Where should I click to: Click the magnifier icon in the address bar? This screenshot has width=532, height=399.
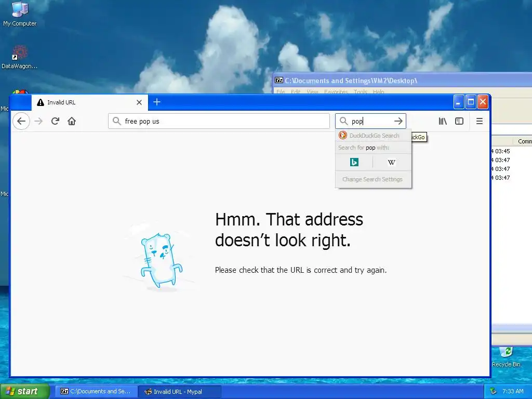(x=117, y=121)
